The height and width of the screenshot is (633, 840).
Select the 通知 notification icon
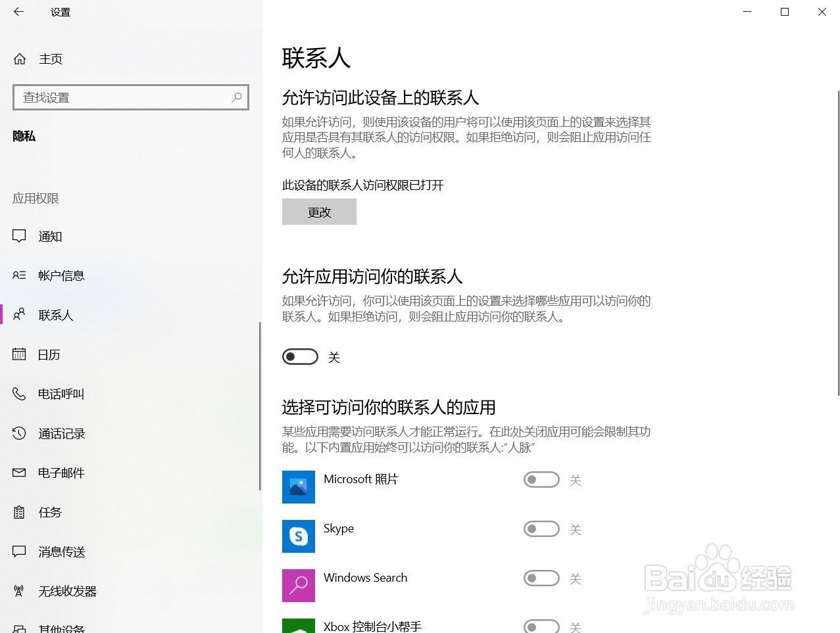pyautogui.click(x=20, y=236)
